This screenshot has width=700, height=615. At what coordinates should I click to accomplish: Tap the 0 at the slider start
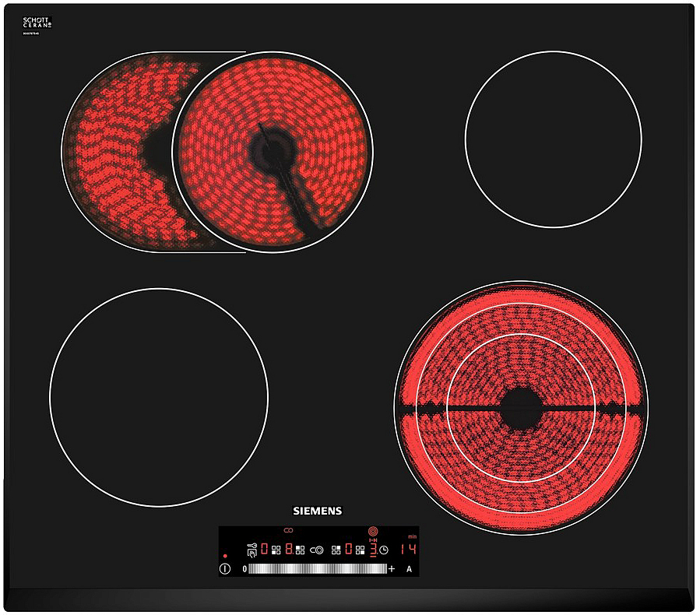244,569
